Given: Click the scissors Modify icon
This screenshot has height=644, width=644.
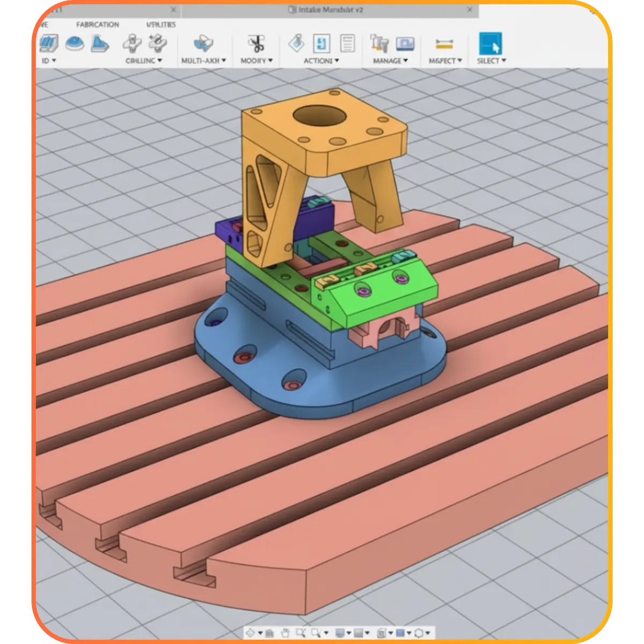Looking at the screenshot, I should coord(257,43).
